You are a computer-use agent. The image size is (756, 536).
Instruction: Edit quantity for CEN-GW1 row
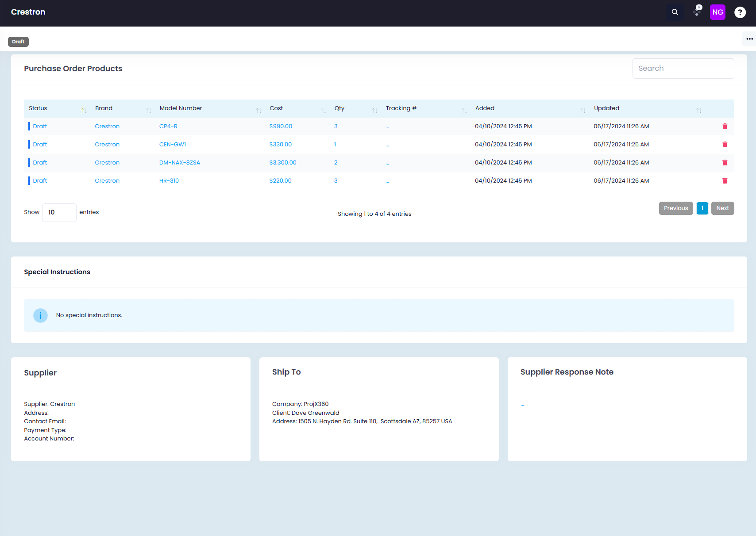(335, 145)
